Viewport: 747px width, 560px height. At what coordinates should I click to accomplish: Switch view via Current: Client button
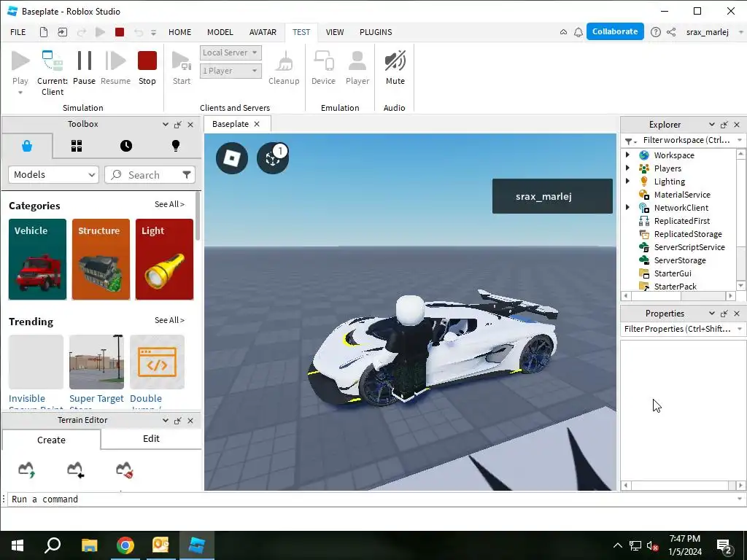pyautogui.click(x=53, y=73)
